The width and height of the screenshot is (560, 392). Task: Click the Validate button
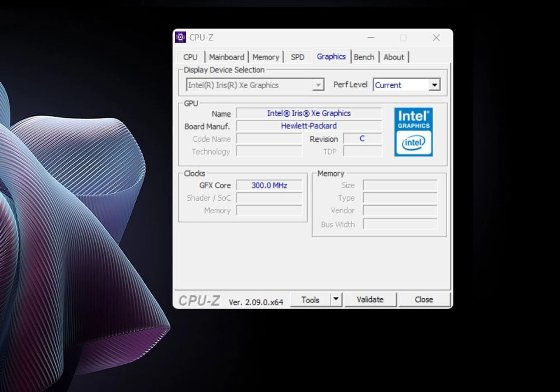pos(370,300)
